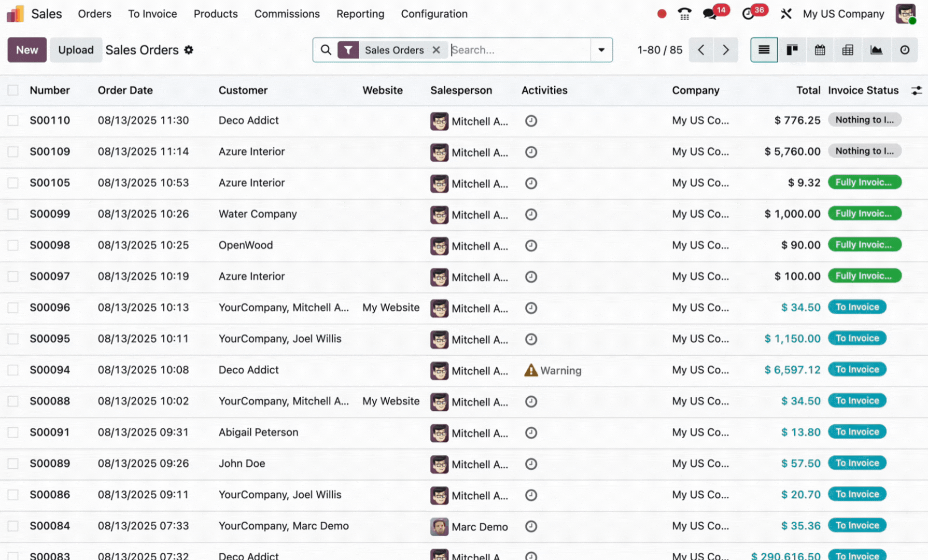Toggle the select-all checkbox in header
The image size is (928, 560).
[x=13, y=90]
